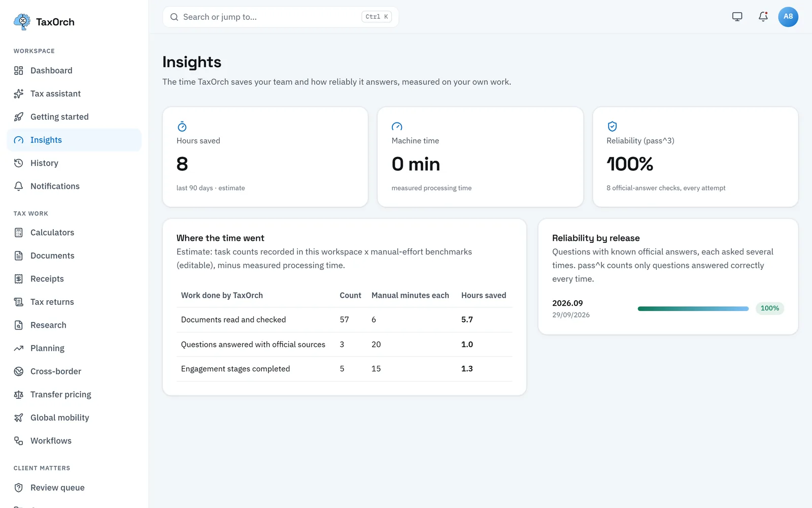Screen dimensions: 812x508
Task: Click the Tax assistant sparkle icon
Action: pos(19,93)
